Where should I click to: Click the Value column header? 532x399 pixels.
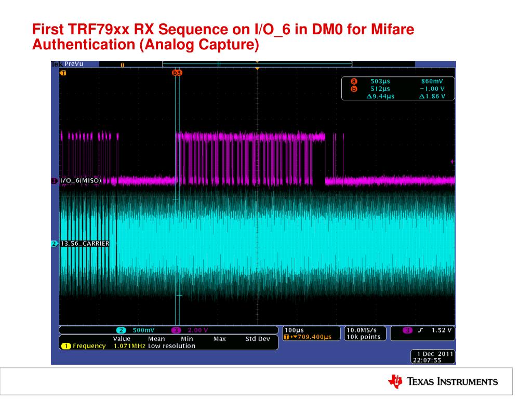[x=122, y=339]
